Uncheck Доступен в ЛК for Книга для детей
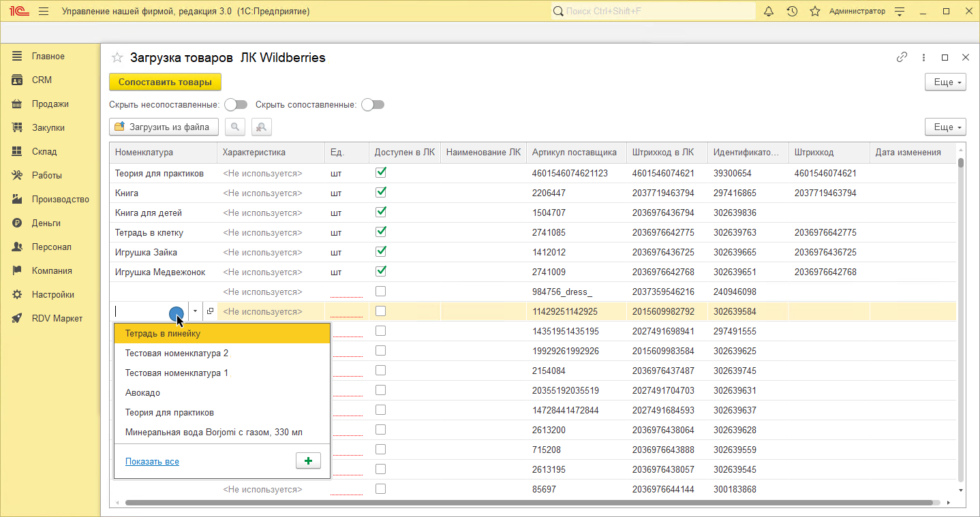The height and width of the screenshot is (517, 980). (x=381, y=212)
